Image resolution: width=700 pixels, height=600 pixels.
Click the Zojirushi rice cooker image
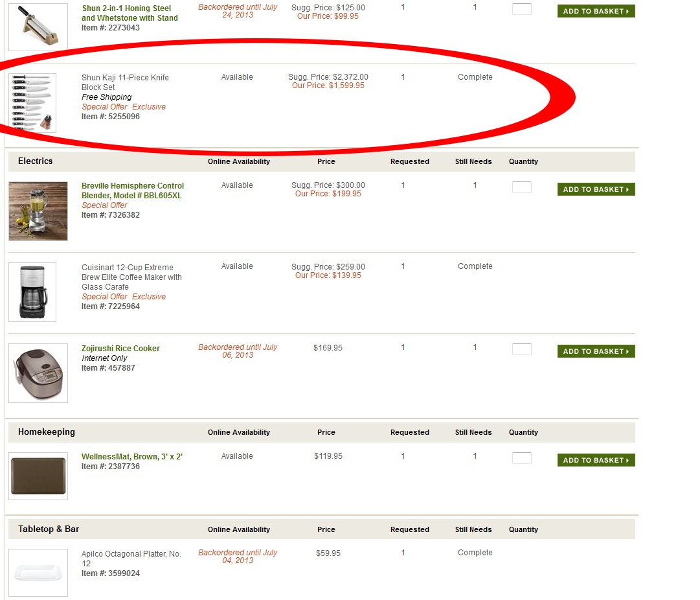[x=38, y=373]
